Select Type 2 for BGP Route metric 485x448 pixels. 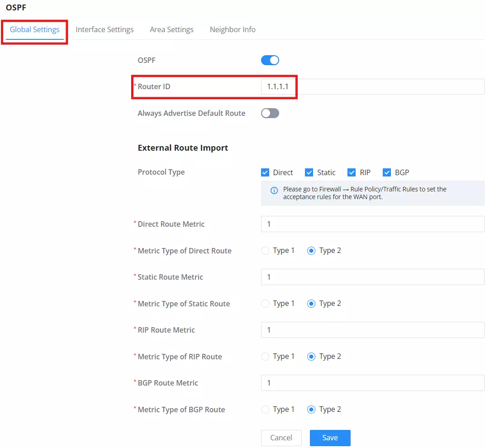tap(311, 410)
